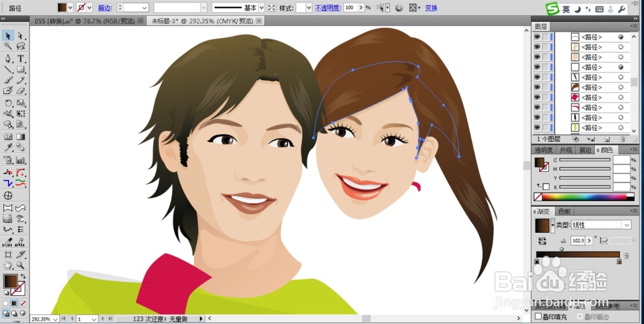Select the Lasso tool
644x324 pixels.
21,46
